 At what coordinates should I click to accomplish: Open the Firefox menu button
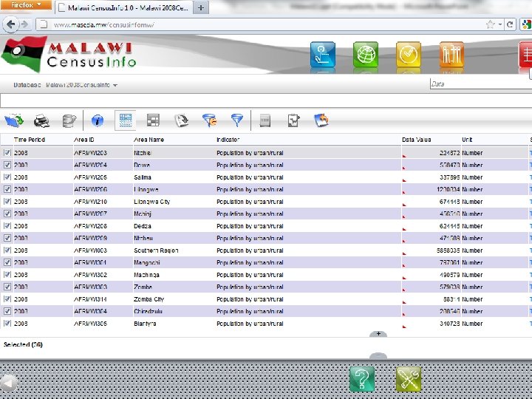(x=26, y=5)
